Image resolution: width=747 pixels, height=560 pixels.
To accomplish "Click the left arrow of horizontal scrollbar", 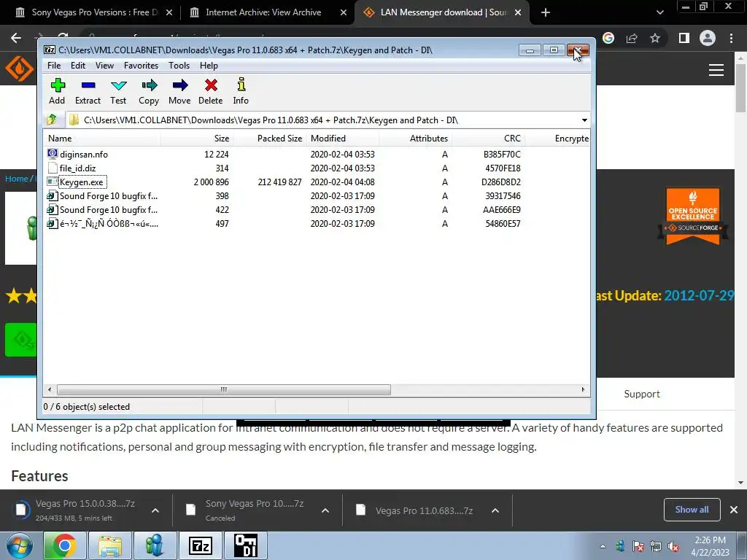I will click(x=50, y=389).
